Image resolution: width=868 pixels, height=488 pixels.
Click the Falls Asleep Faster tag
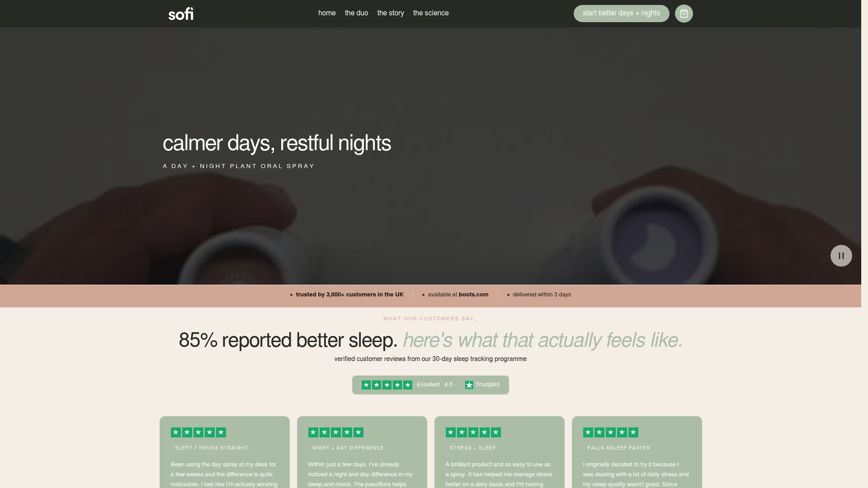coord(618,448)
